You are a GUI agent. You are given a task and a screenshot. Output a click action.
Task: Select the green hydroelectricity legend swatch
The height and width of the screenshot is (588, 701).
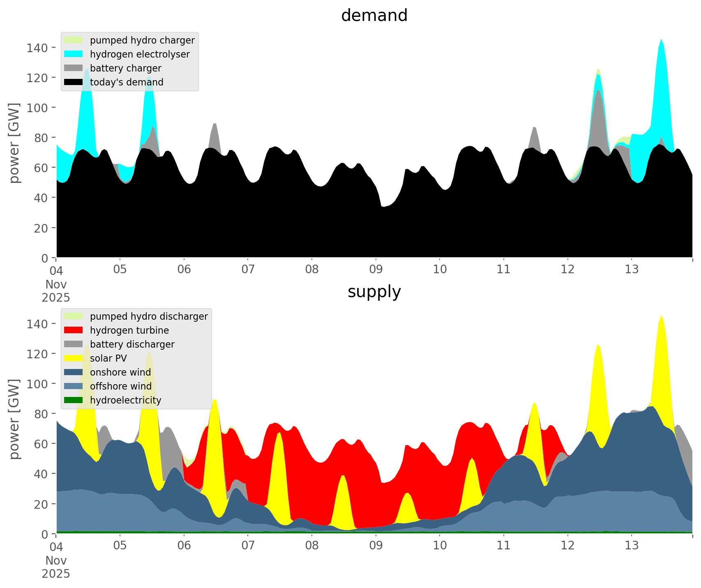click(x=74, y=400)
